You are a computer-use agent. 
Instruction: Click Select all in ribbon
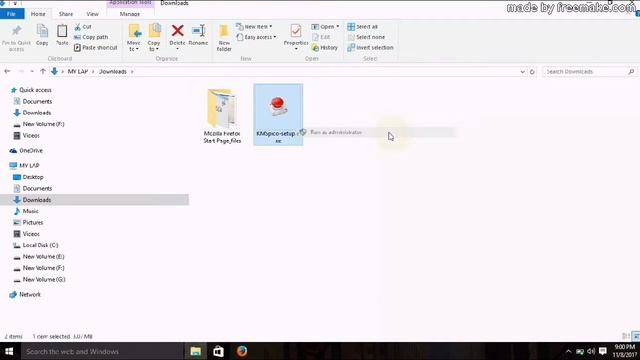point(362,27)
